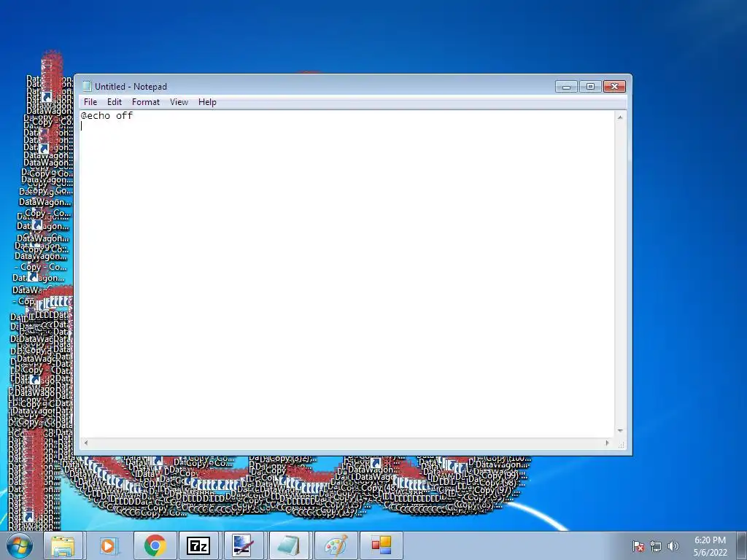Open Paint from the taskbar
This screenshot has height=560, width=747.
(336, 545)
